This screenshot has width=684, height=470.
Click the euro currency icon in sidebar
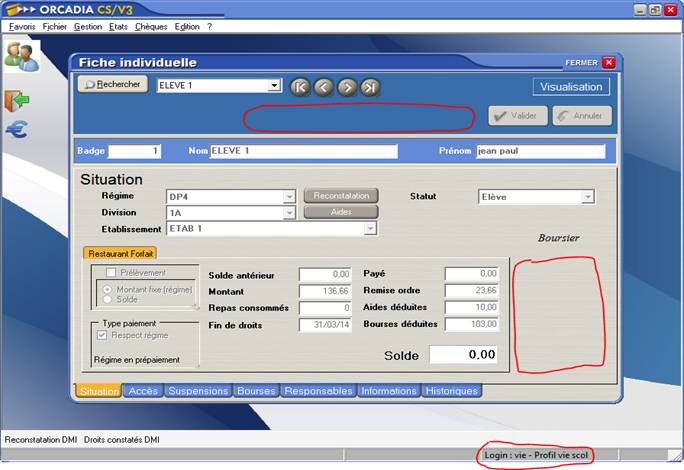tap(17, 129)
